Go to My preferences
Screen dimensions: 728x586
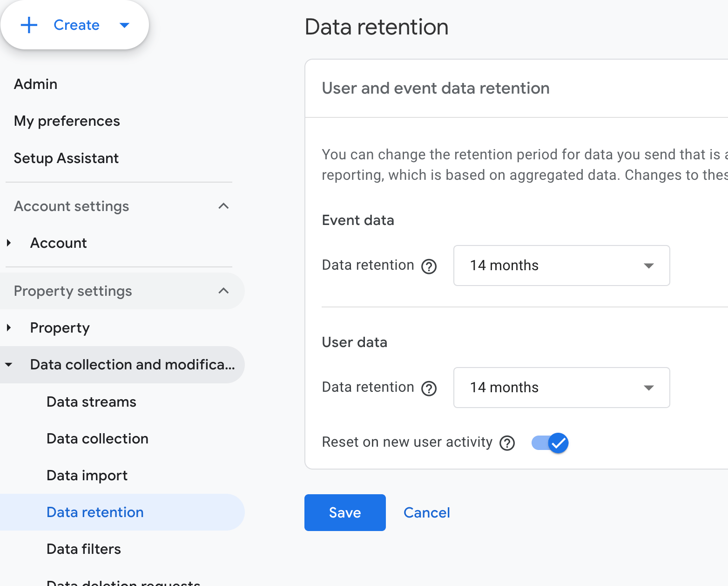[67, 121]
